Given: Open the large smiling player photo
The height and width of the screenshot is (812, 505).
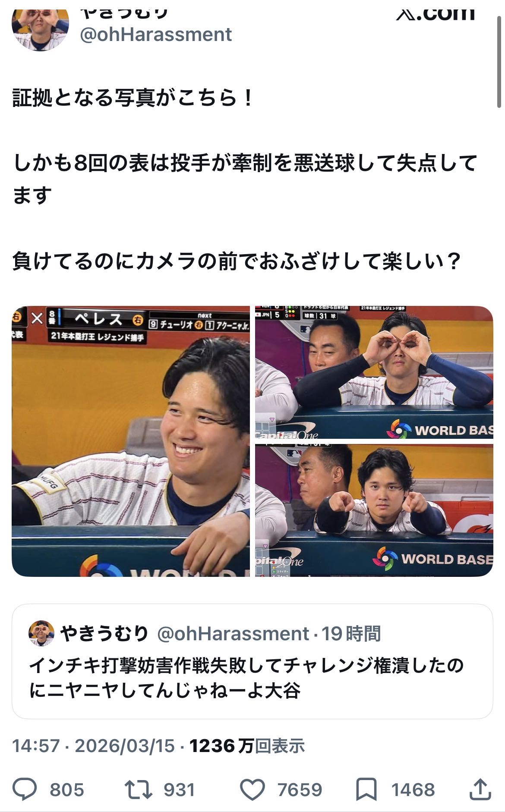Looking at the screenshot, I should point(130,441).
